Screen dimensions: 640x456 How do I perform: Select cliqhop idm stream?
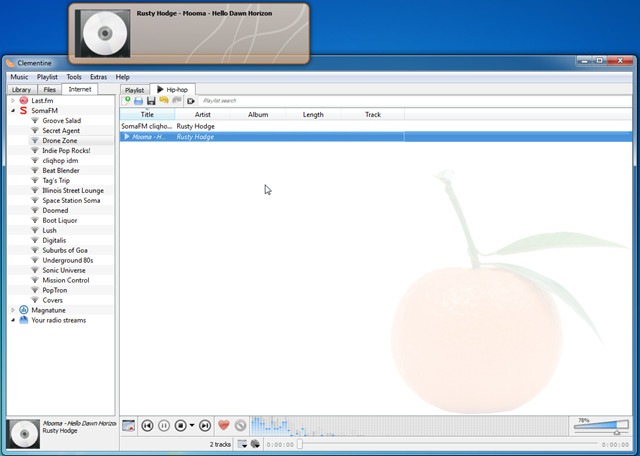[60, 160]
